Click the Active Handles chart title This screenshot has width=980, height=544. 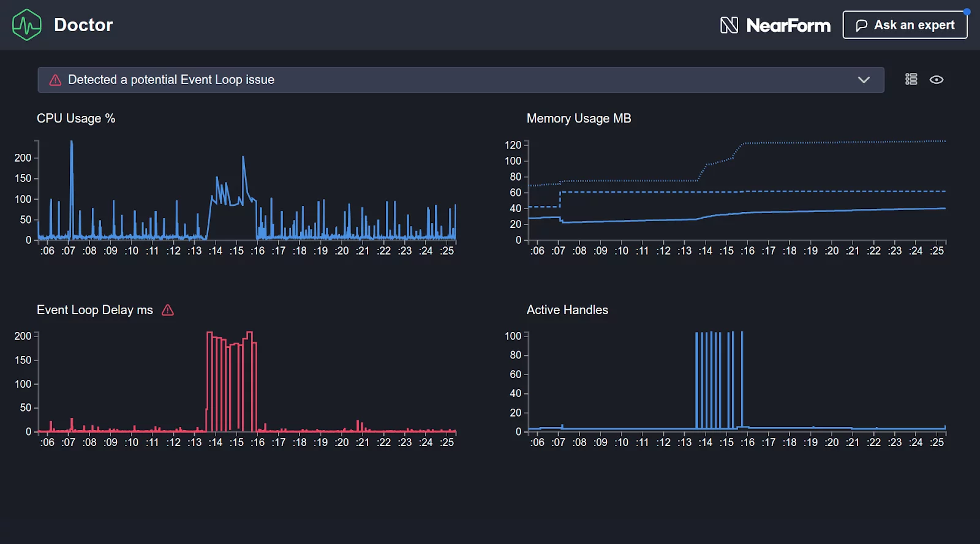(567, 310)
